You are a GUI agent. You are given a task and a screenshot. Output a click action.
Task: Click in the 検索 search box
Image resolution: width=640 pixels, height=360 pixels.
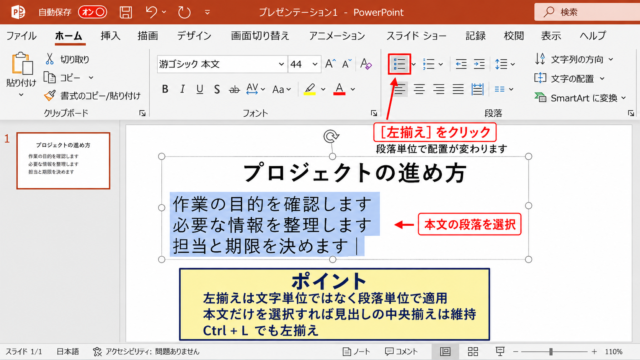pyautogui.click(x=588, y=12)
